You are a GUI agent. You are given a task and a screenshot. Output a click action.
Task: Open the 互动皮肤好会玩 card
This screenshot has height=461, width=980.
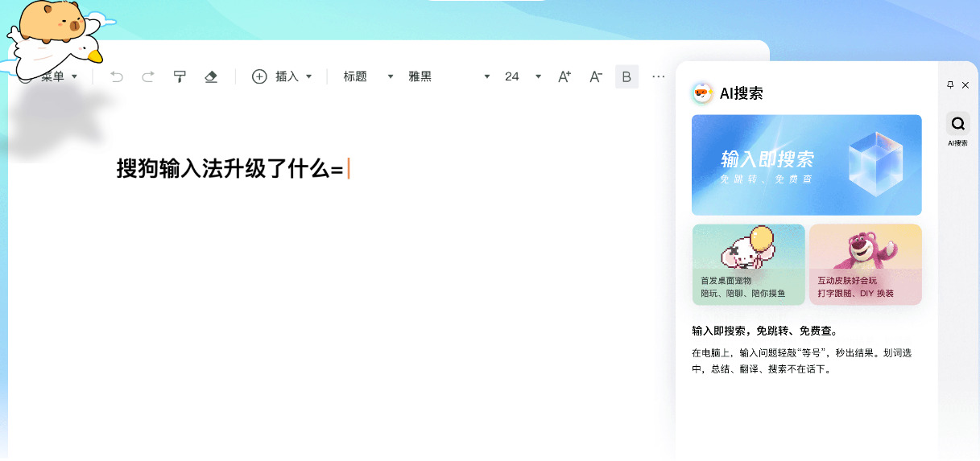pyautogui.click(x=866, y=265)
